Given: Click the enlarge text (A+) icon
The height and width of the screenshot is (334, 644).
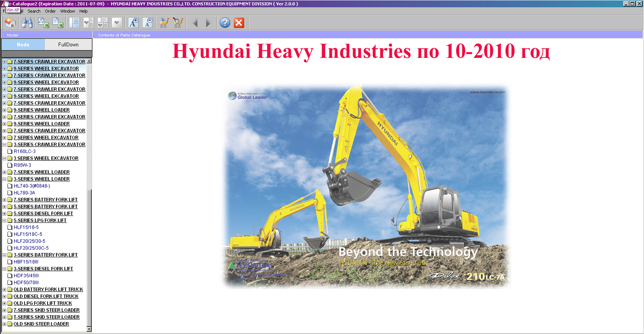Looking at the screenshot, I should (133, 23).
